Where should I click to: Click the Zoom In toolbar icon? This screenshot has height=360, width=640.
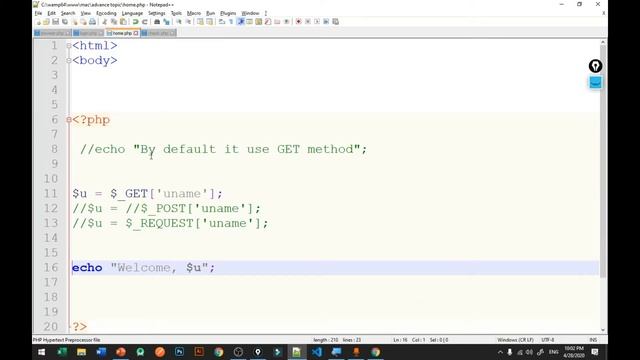point(179,22)
